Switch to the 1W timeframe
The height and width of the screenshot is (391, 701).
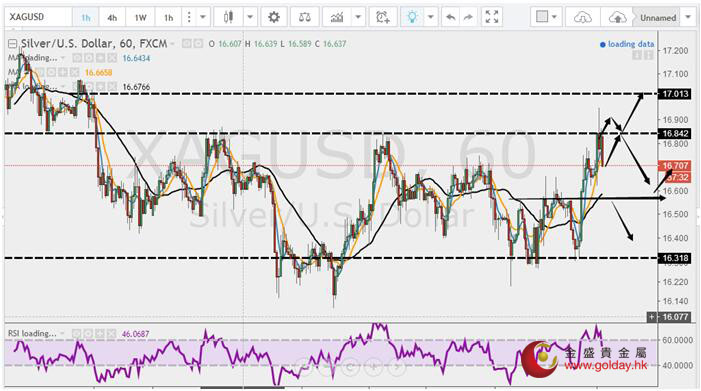[140, 17]
